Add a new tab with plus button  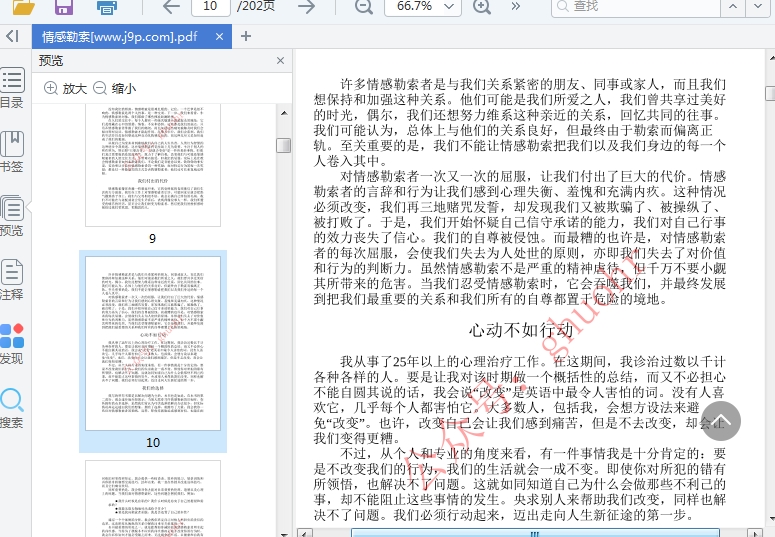coord(246,37)
